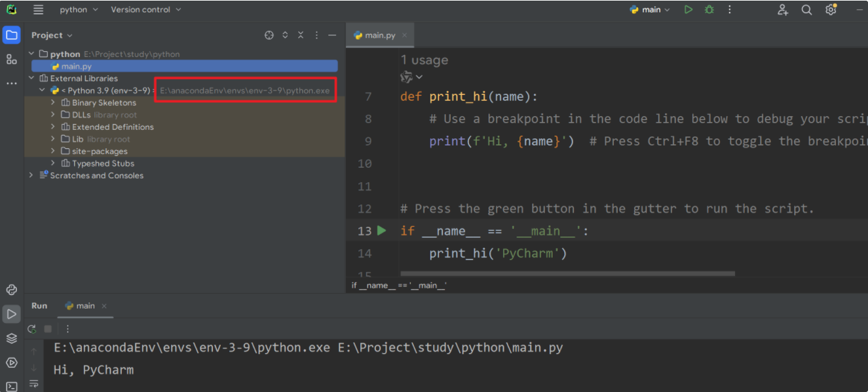Viewport: 868px width, 392px height.
Task: Open Python Packages tool window icon
Action: click(x=12, y=338)
